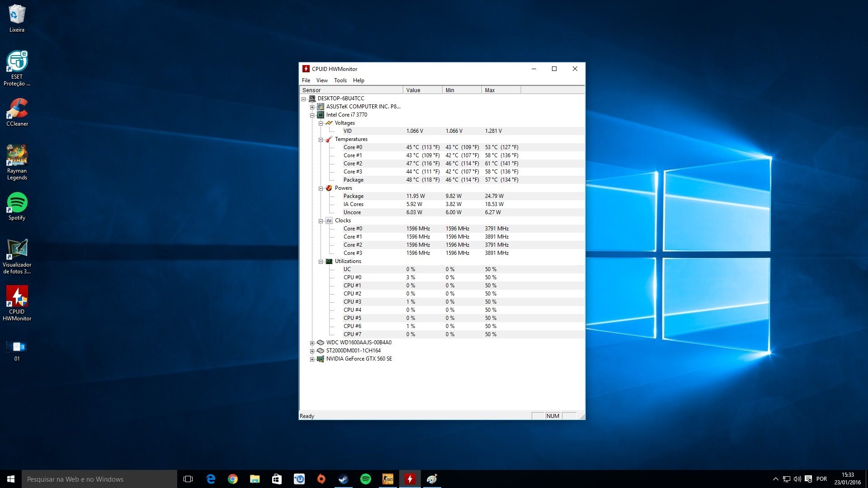
Task: Select the Rayman Legends desktop icon
Action: click(17, 162)
